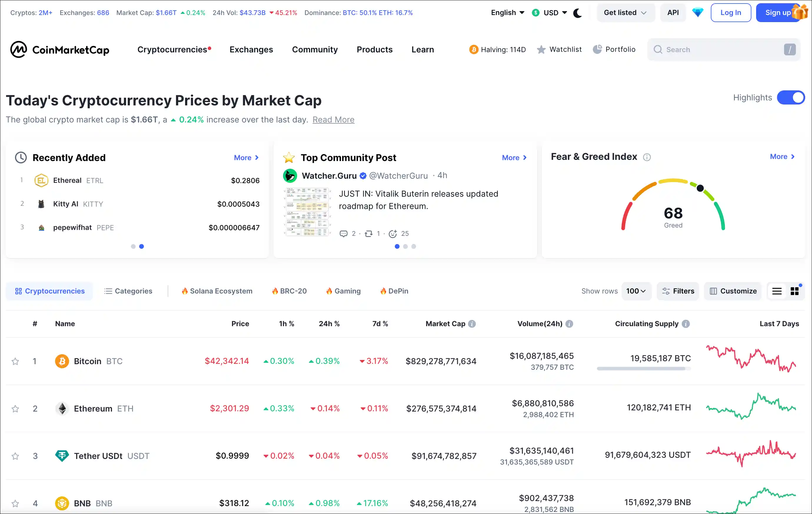
Task: Open the Customize columns panel
Action: (733, 291)
